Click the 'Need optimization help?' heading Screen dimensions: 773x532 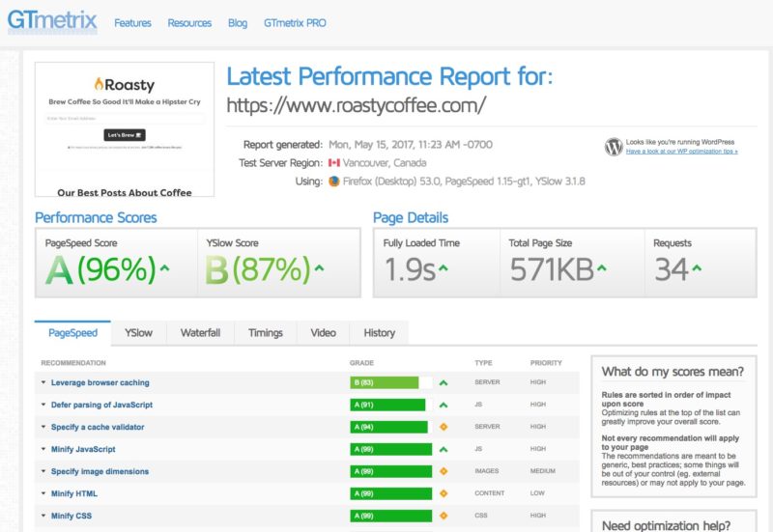[x=666, y=525]
